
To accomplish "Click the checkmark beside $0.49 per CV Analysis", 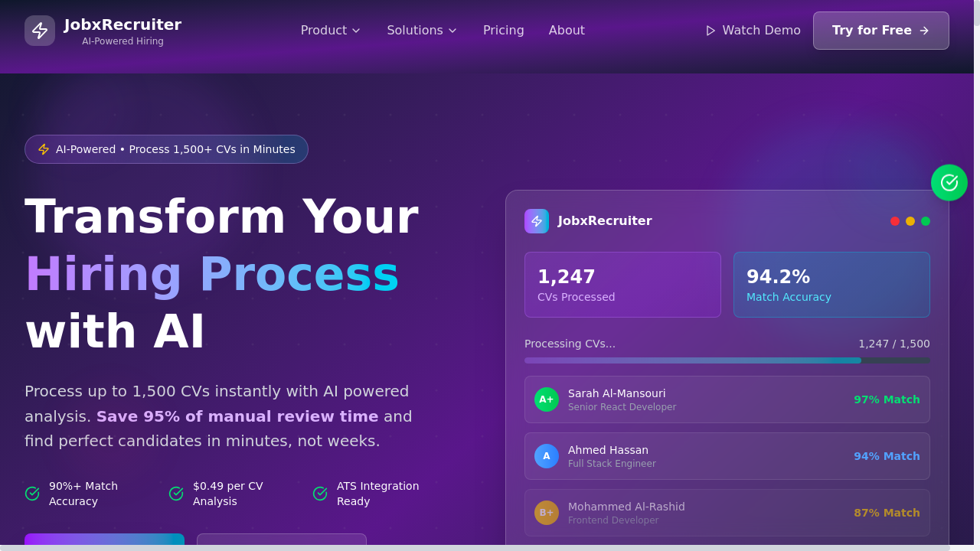I will point(176,494).
